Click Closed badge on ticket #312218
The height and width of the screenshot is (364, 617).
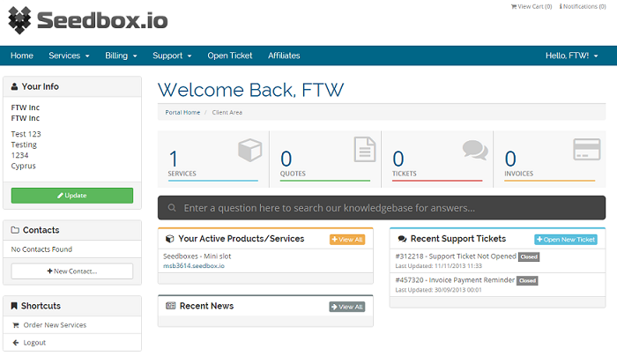(x=529, y=257)
